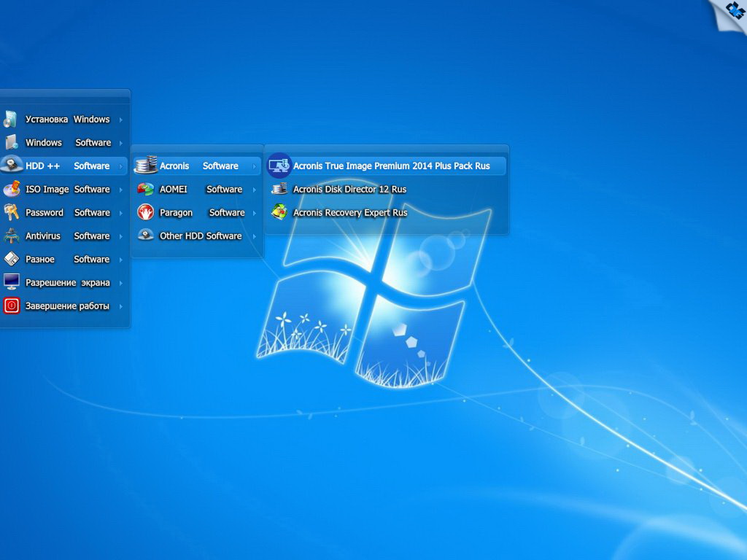This screenshot has height=560, width=747.
Task: Click the Acronis Recovery Expert icon
Action: (279, 211)
